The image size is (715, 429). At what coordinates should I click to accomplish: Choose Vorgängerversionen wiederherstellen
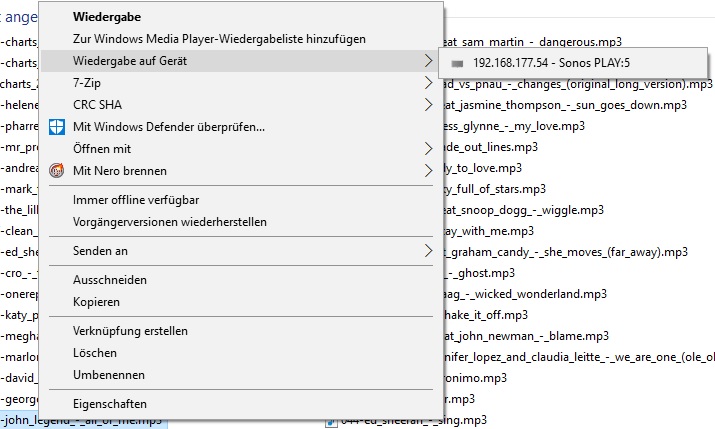pyautogui.click(x=170, y=222)
